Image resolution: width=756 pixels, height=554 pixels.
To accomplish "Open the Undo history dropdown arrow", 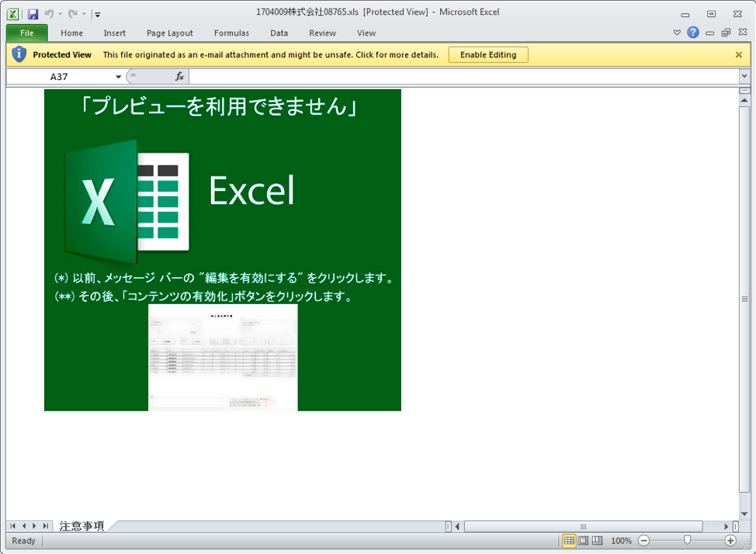I will coord(61,14).
